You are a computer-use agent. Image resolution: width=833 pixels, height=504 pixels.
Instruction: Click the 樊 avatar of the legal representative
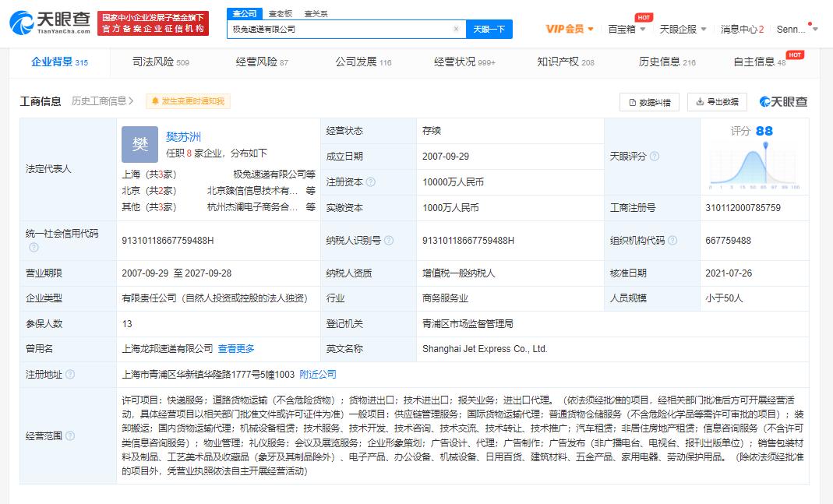pos(139,144)
